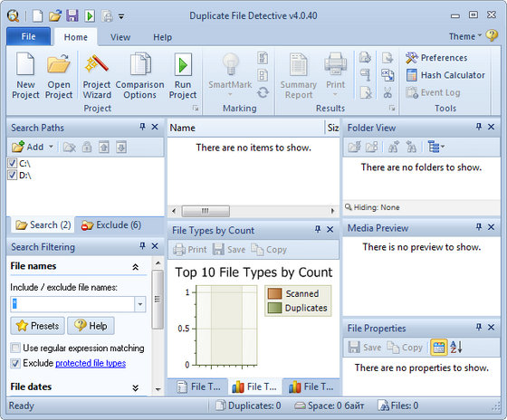Image resolution: width=507 pixels, height=420 pixels.
Task: Expand the File dates section
Action: click(x=136, y=387)
